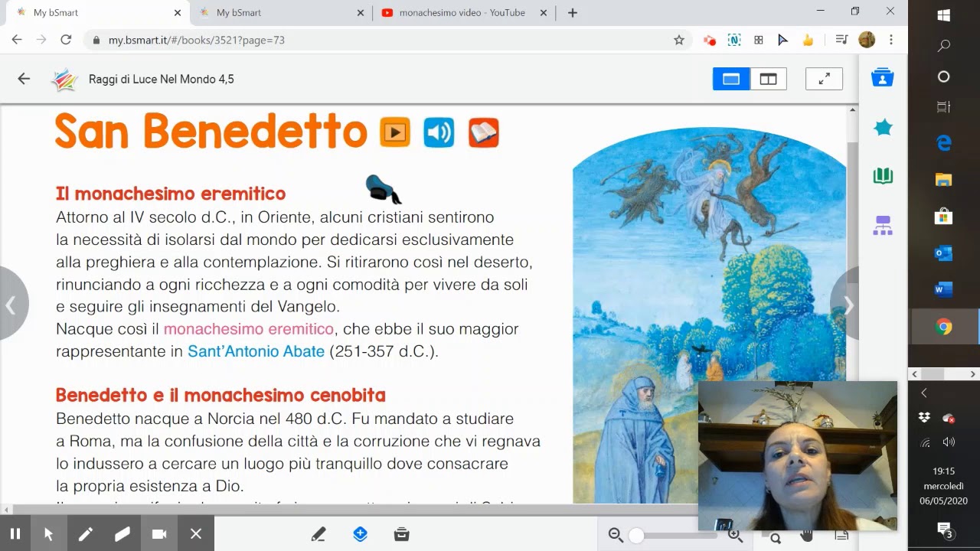Open the Chrome media control button
Screen dimensions: 980x551
click(841, 40)
